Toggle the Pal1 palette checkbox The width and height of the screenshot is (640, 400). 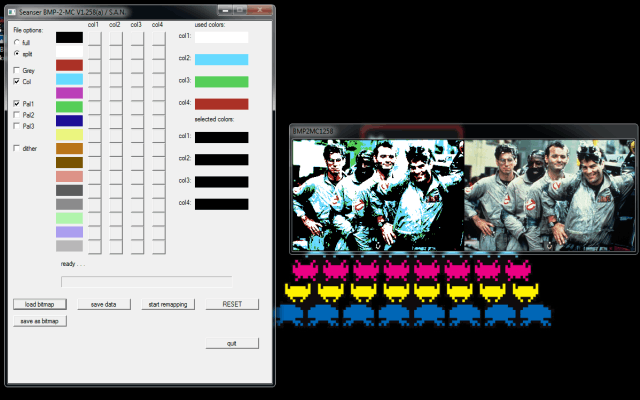point(17,104)
